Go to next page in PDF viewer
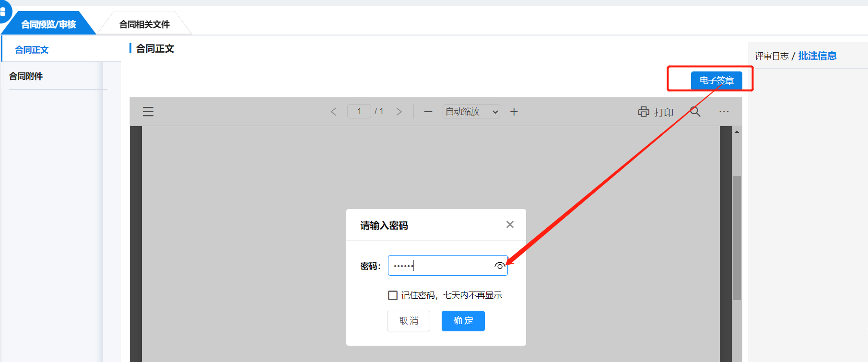 [x=399, y=112]
